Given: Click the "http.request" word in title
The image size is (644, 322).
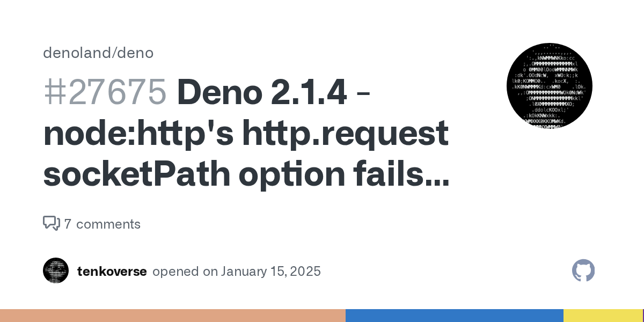Looking at the screenshot, I should [x=345, y=133].
